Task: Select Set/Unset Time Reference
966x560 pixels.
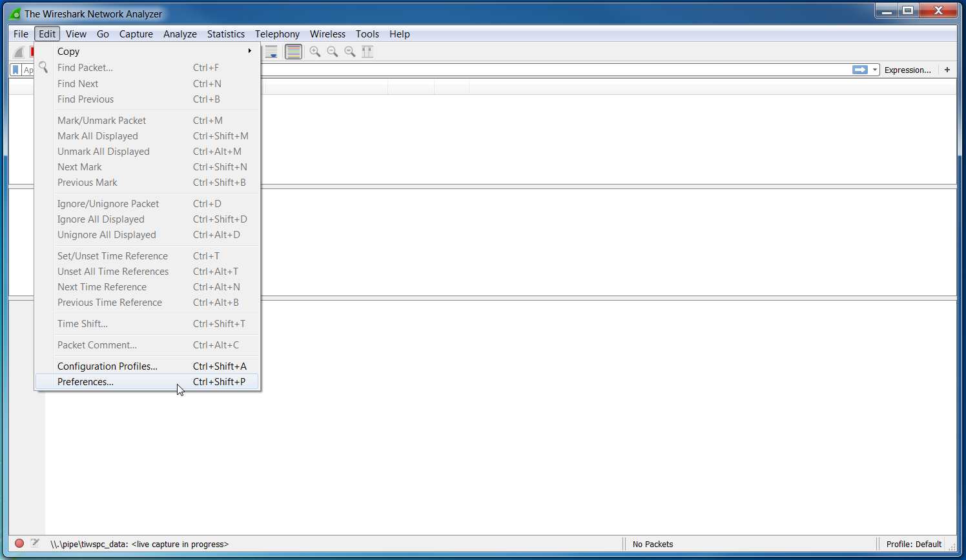Action: [x=148, y=256]
